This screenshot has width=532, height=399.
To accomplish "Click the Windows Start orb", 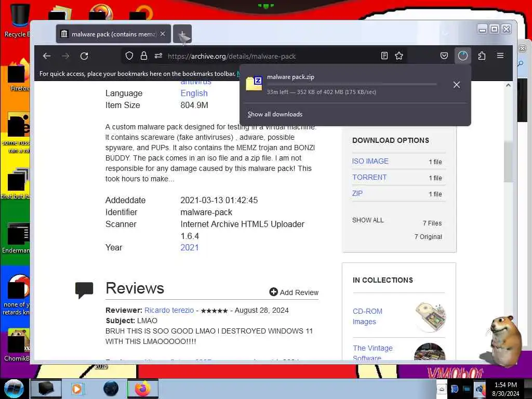I will 14,389.
